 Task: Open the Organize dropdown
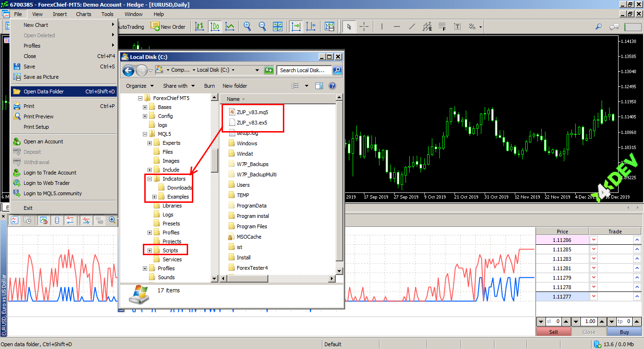coord(140,86)
